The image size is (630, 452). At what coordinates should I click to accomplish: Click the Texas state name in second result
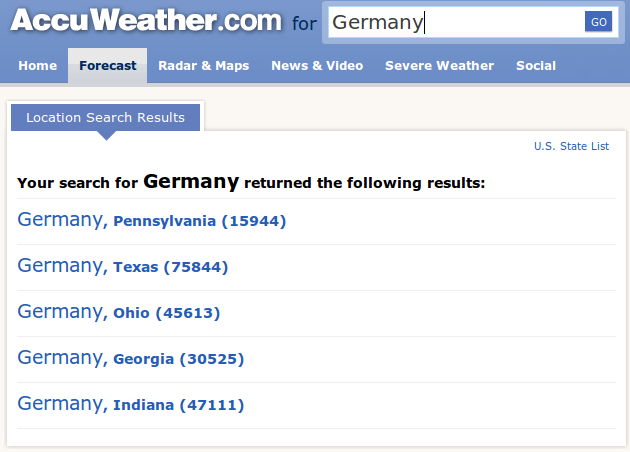(x=136, y=267)
